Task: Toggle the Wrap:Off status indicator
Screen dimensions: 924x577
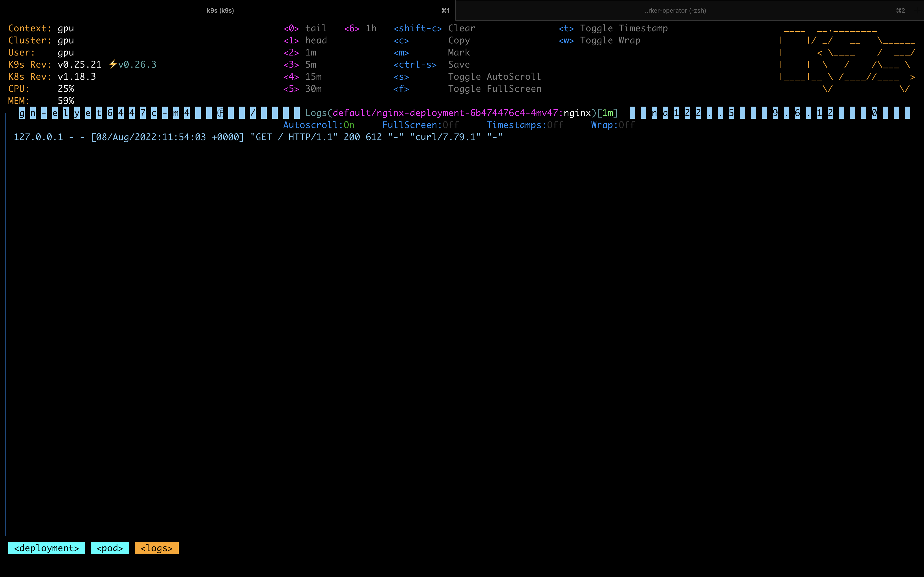Action: click(613, 125)
